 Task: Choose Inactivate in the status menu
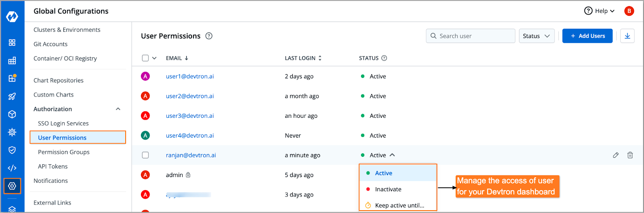(398, 189)
